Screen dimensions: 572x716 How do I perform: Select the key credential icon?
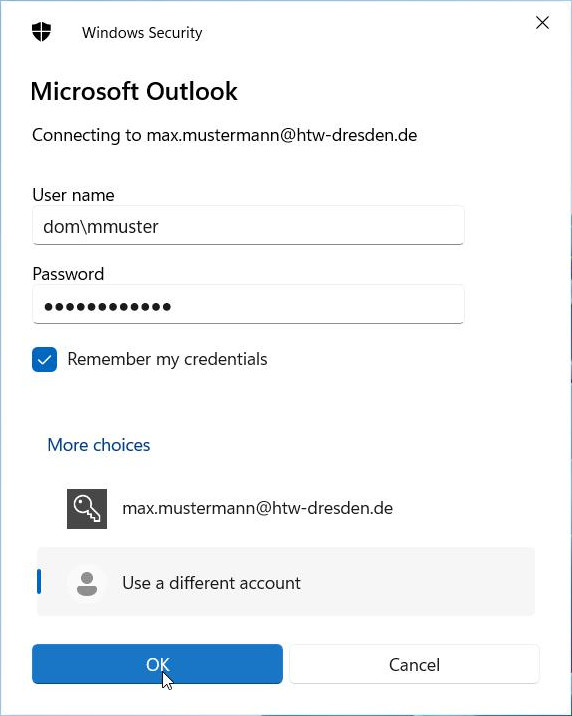pyautogui.click(x=87, y=509)
